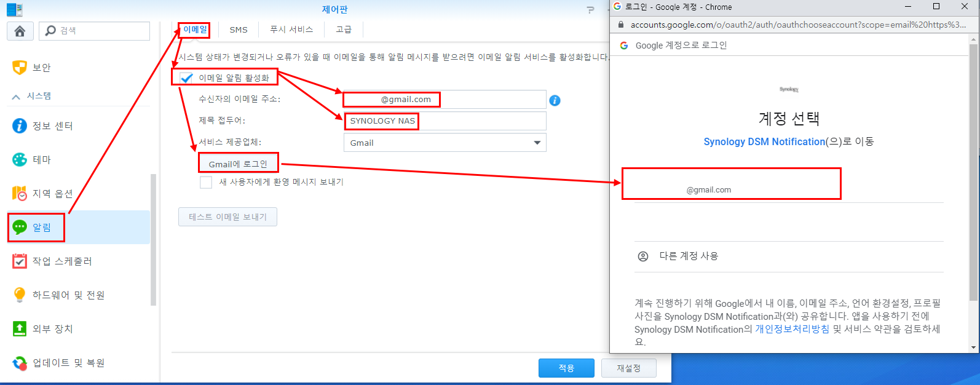Open Hardware & Power (하드웨어 및 전원) icon
980x385 pixels.
pyautogui.click(x=20, y=295)
